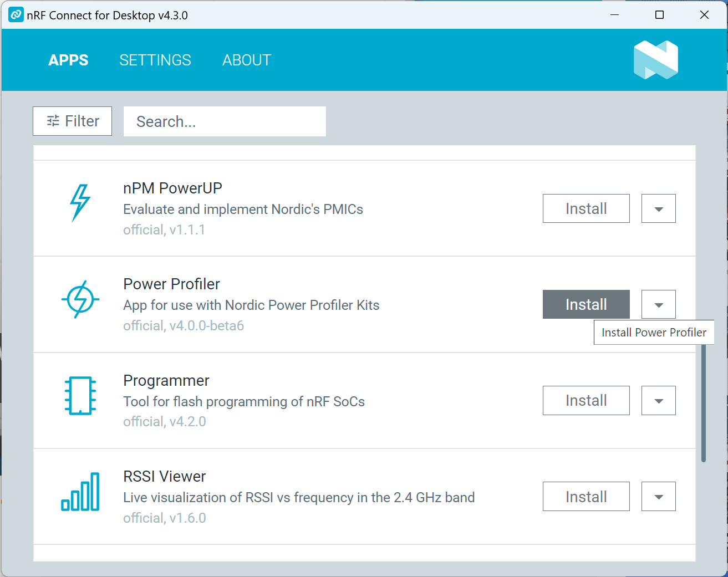Switch to the SETTINGS tab
The height and width of the screenshot is (577, 728).
(155, 60)
